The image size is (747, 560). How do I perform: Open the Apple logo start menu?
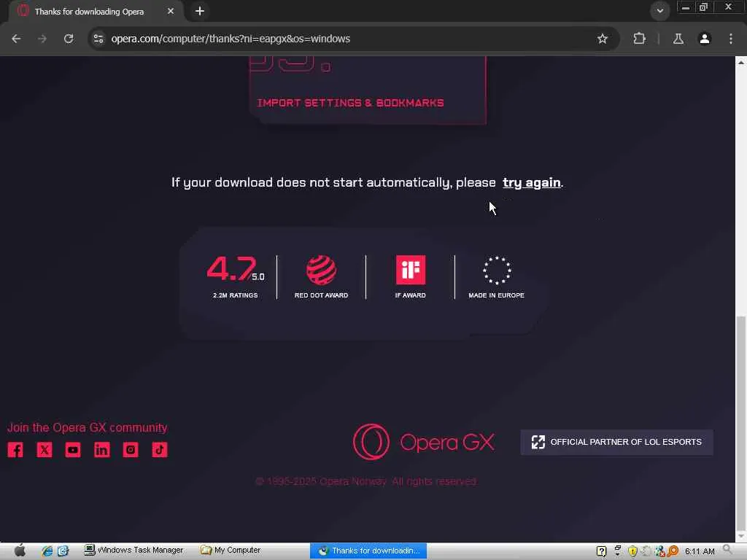tap(20, 551)
